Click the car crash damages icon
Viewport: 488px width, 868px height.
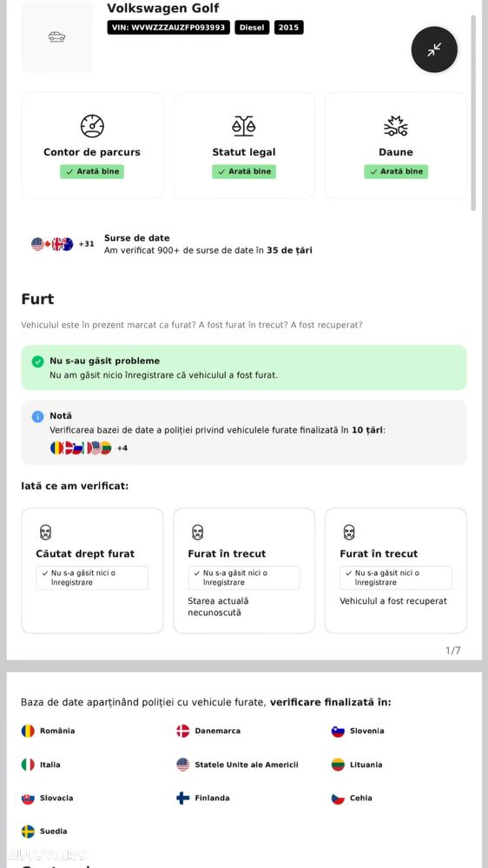point(396,126)
